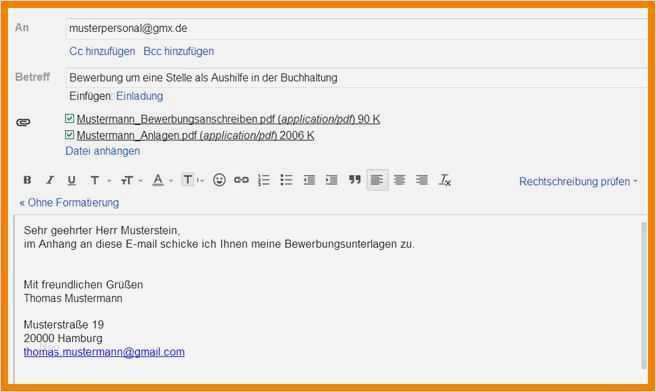
Task: Click the message body scrollbar
Action: pos(644,295)
